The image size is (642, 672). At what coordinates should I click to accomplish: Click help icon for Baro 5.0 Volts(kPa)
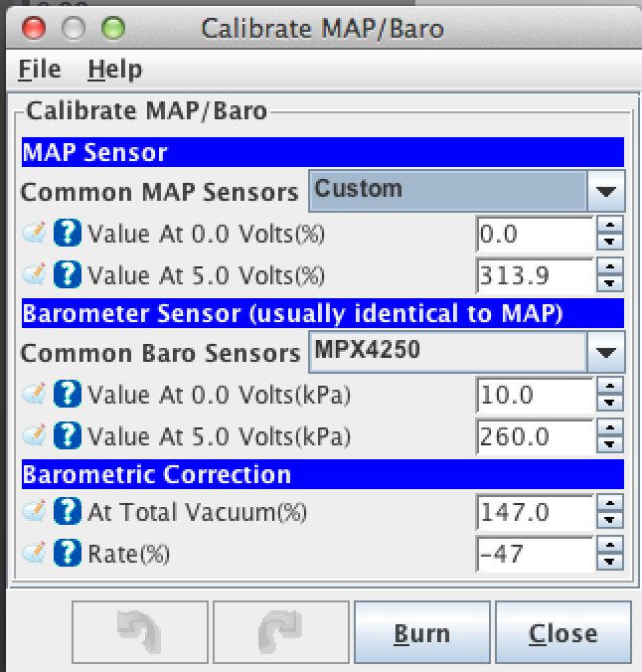(68, 436)
